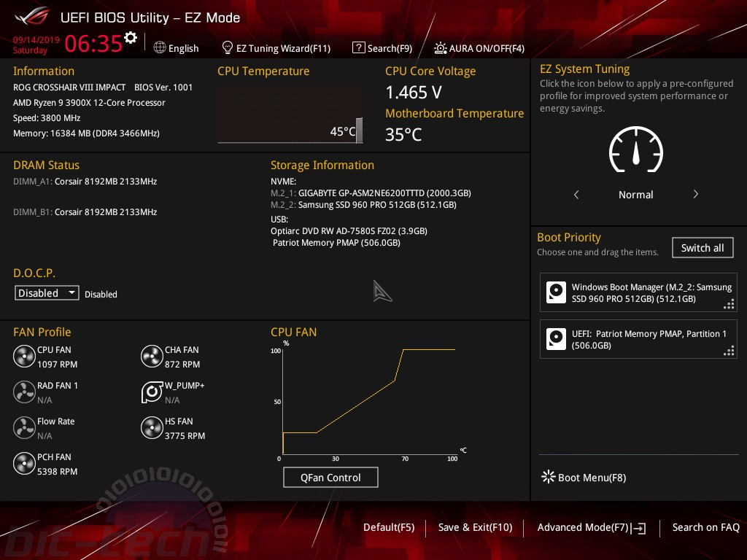Click Save & Exit(F10)
The width and height of the screenshot is (747, 560).
[x=475, y=527]
